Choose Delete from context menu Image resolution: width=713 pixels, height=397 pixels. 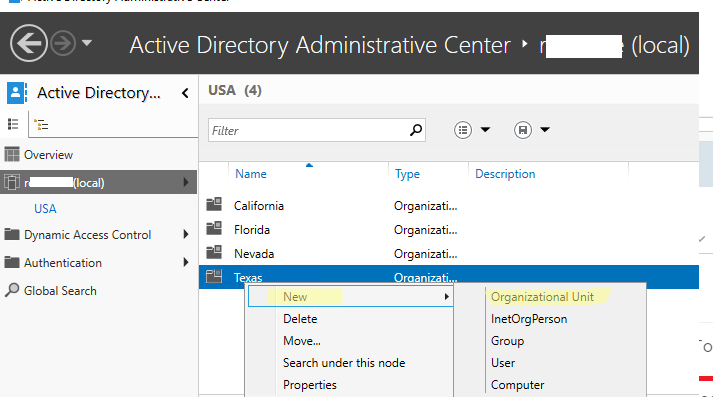[300, 319]
